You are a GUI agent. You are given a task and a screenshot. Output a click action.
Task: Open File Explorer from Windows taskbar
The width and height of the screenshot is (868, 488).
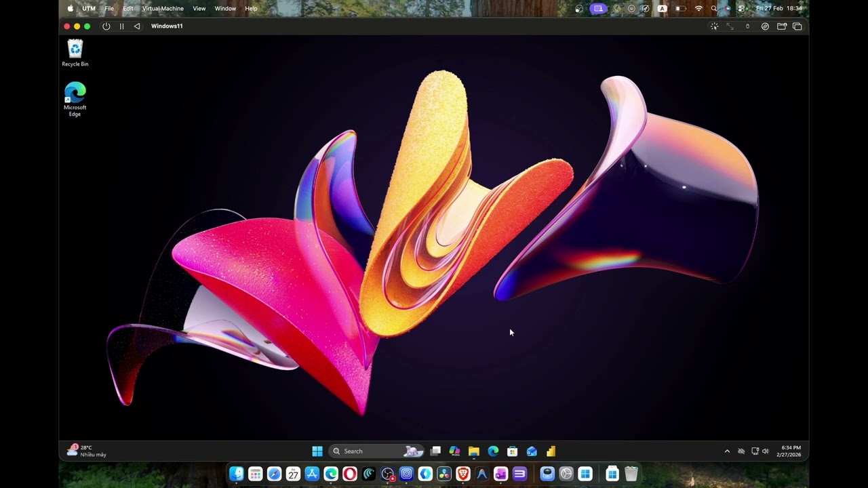(x=474, y=451)
